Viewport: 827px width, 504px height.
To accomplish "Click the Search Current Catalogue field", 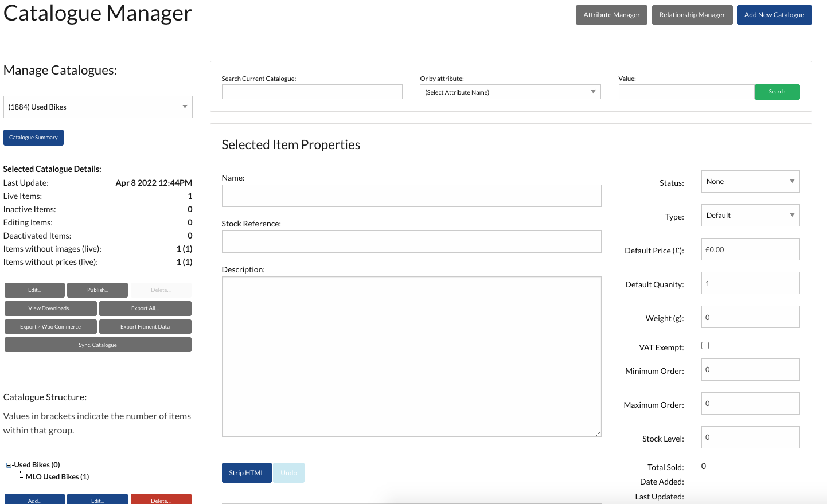I will pos(311,92).
